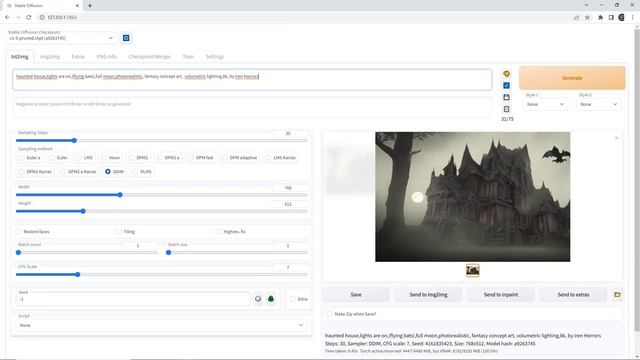
Task: Select the DPM2 a Karras sampling method
Action: [78, 172]
